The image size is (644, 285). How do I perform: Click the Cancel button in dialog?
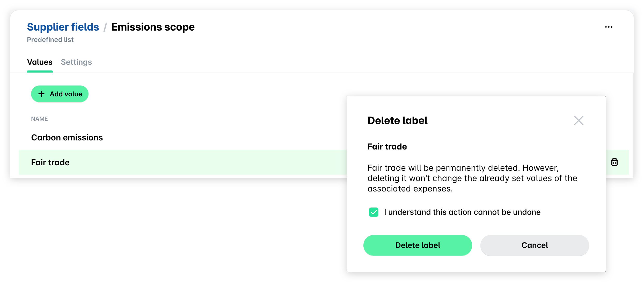tap(535, 245)
